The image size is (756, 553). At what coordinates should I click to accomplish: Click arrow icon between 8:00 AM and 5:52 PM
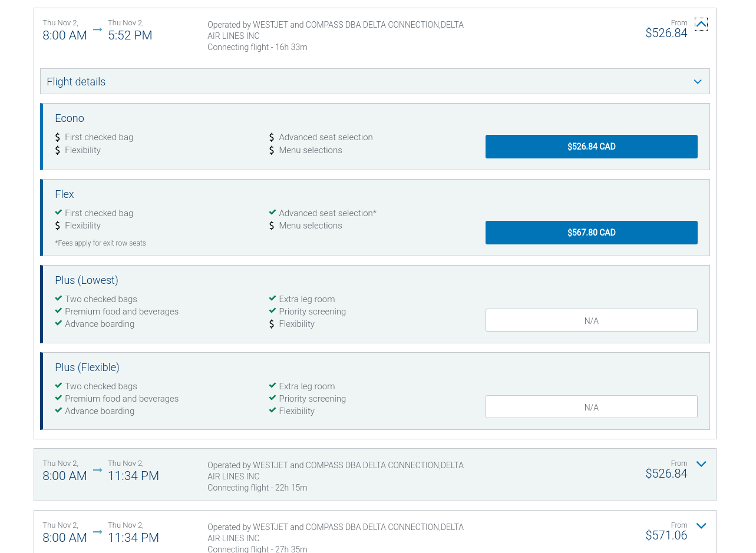tap(98, 29)
